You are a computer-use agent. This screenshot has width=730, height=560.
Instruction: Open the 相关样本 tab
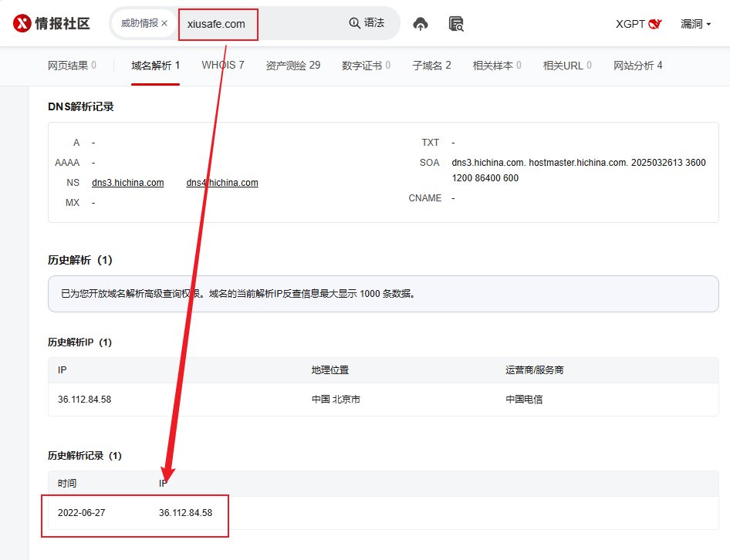[497, 66]
